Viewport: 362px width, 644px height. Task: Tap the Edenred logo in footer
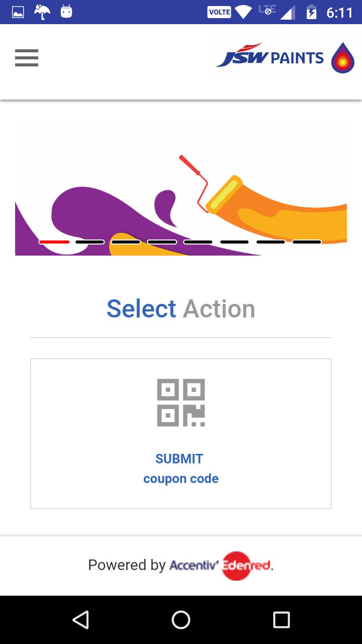click(246, 566)
